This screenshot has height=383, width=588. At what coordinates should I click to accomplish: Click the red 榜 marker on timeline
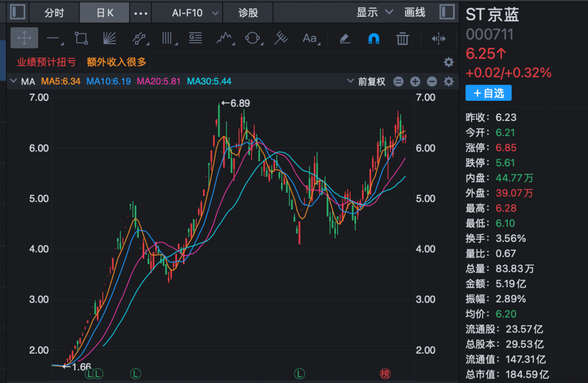[385, 374]
